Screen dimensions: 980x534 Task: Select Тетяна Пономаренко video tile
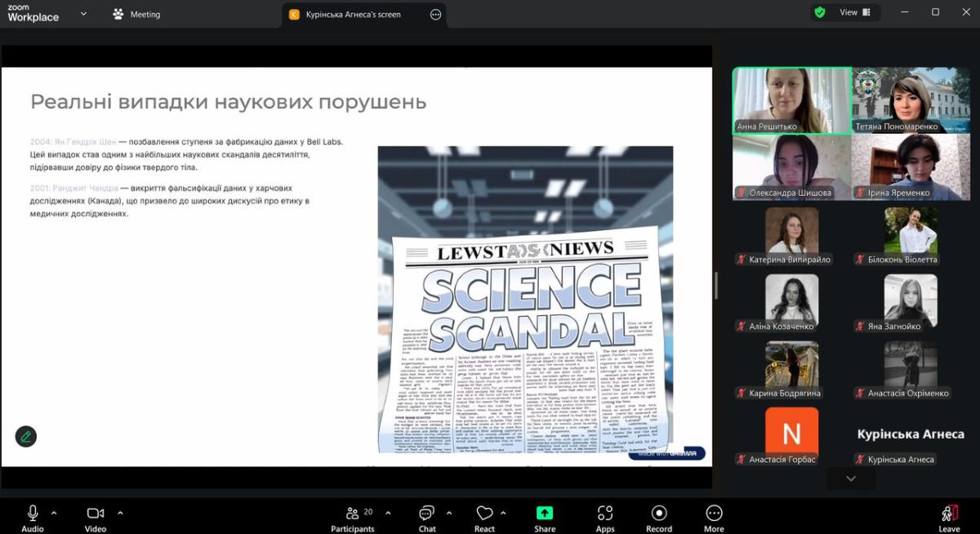tap(911, 100)
